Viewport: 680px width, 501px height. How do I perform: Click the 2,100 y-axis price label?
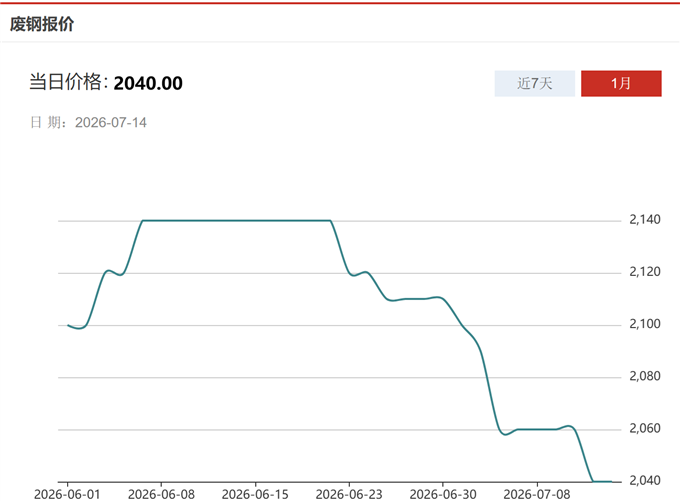645,324
